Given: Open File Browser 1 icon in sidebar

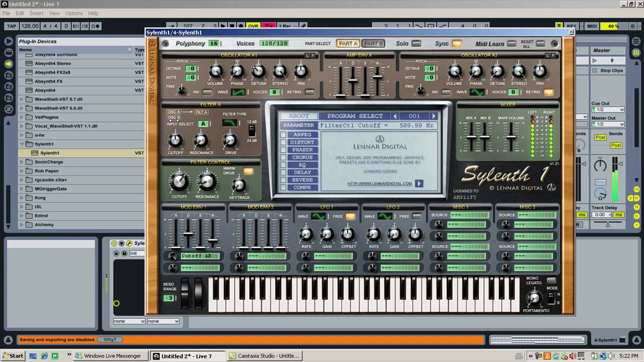Looking at the screenshot, I should pos(9,75).
